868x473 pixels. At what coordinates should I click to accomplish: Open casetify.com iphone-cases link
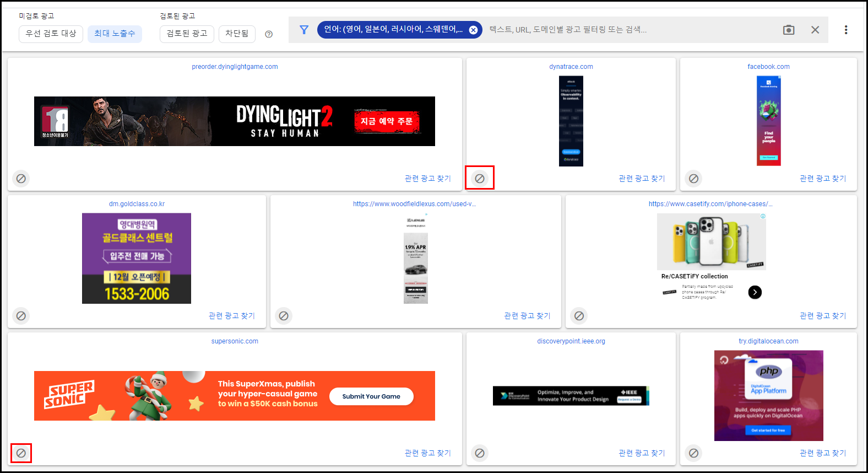710,204
